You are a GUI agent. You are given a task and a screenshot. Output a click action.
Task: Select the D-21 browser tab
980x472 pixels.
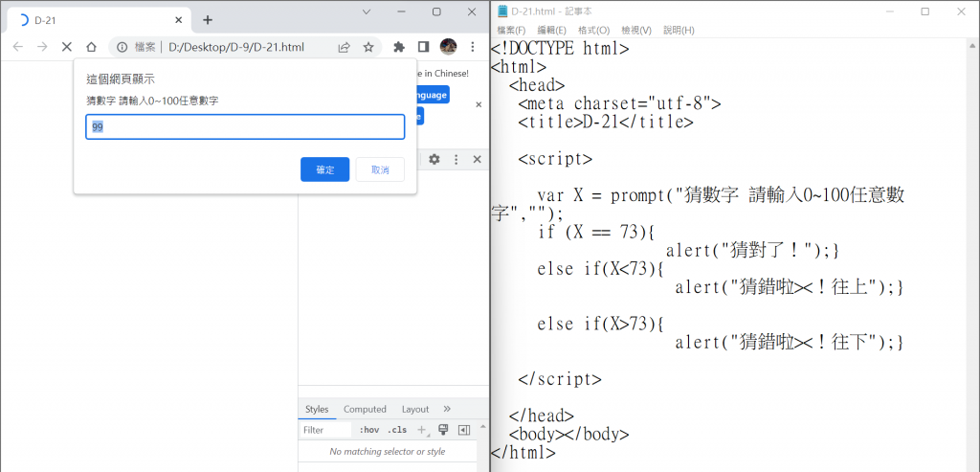click(100, 20)
